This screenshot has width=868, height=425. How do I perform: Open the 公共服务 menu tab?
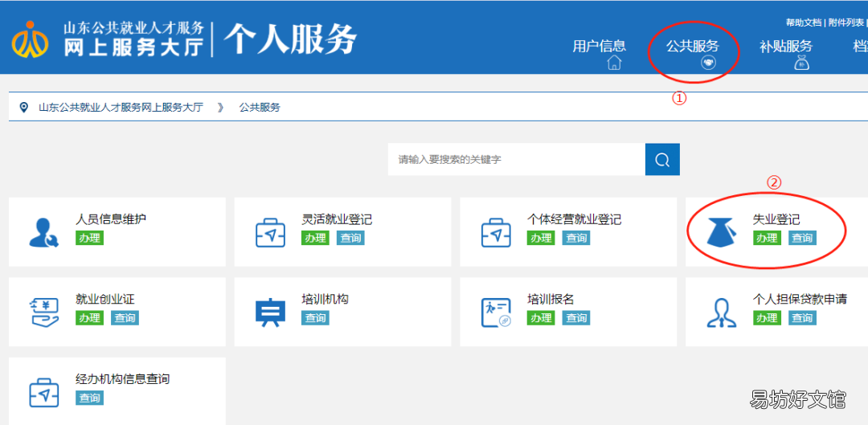[692, 46]
